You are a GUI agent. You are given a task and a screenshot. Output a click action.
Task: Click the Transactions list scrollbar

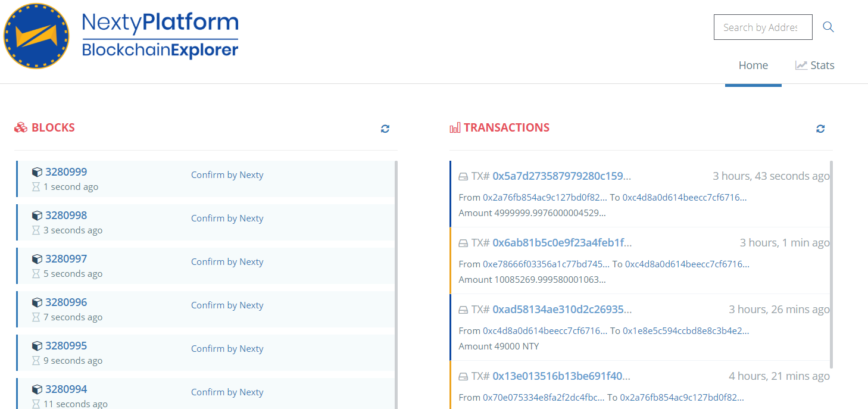coord(831,265)
